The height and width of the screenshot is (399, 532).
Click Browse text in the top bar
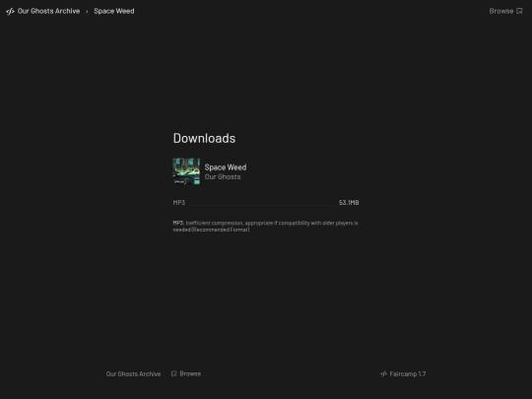(501, 11)
